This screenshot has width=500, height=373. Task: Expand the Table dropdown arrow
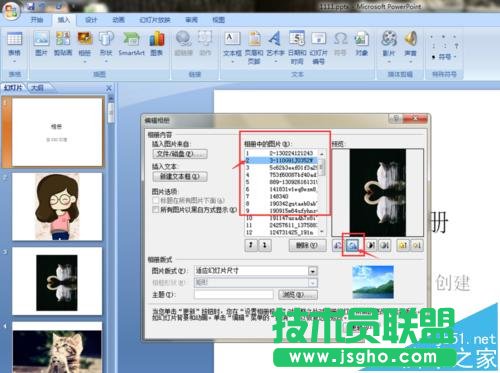point(15,61)
